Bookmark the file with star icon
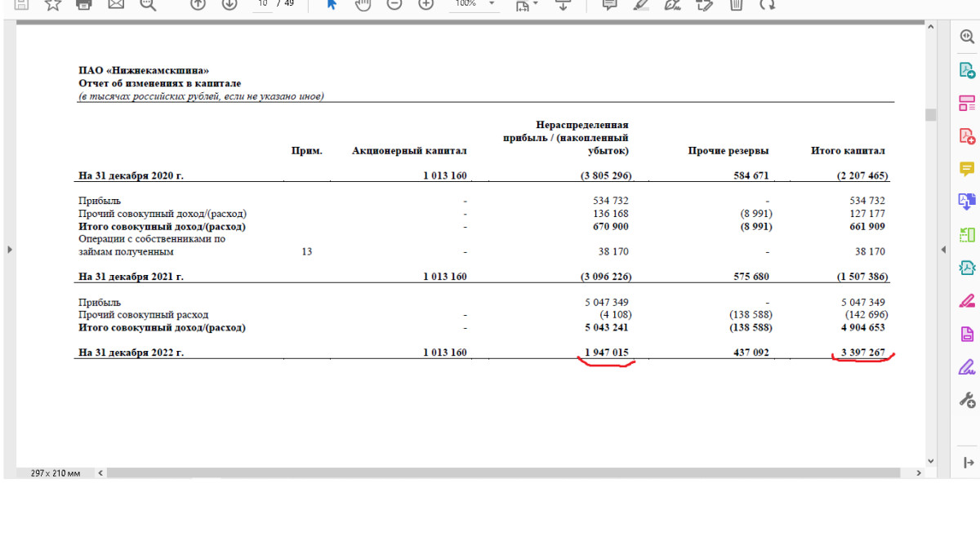Viewport: 980px width, 550px height. click(52, 4)
